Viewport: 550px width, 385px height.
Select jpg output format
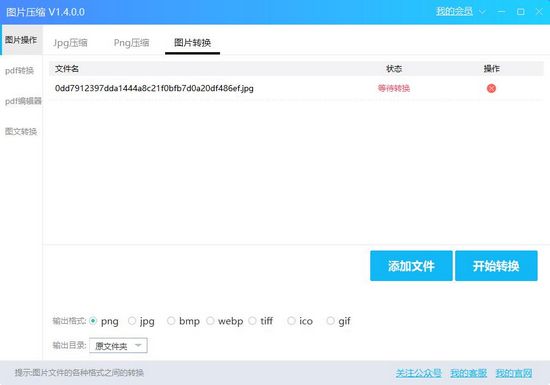coord(132,321)
